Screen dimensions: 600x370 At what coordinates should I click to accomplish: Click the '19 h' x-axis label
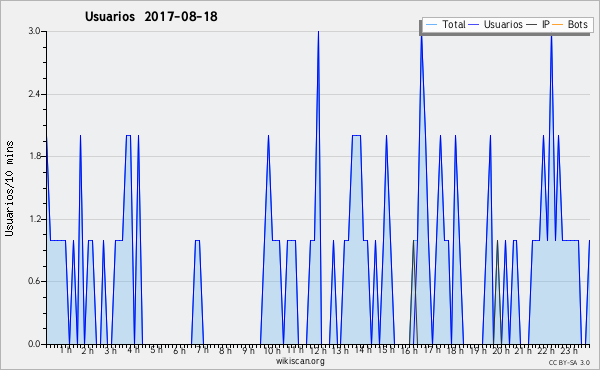click(x=478, y=350)
